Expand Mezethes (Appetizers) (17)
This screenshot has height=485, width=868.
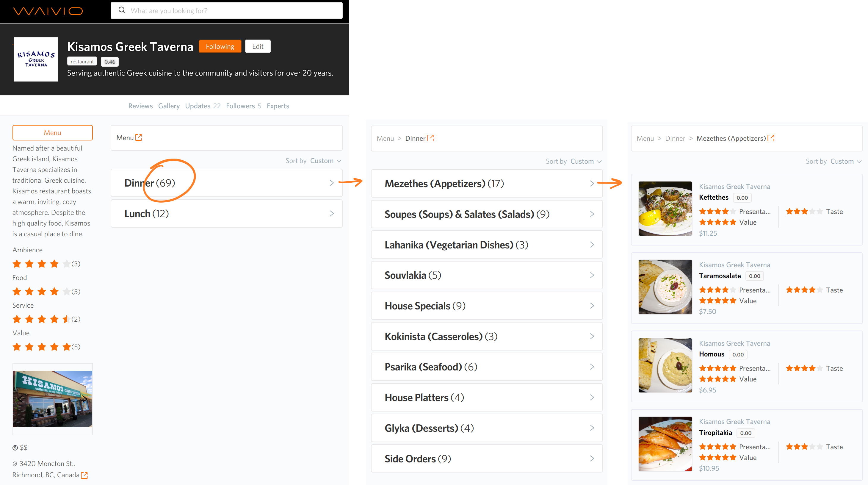pos(487,184)
